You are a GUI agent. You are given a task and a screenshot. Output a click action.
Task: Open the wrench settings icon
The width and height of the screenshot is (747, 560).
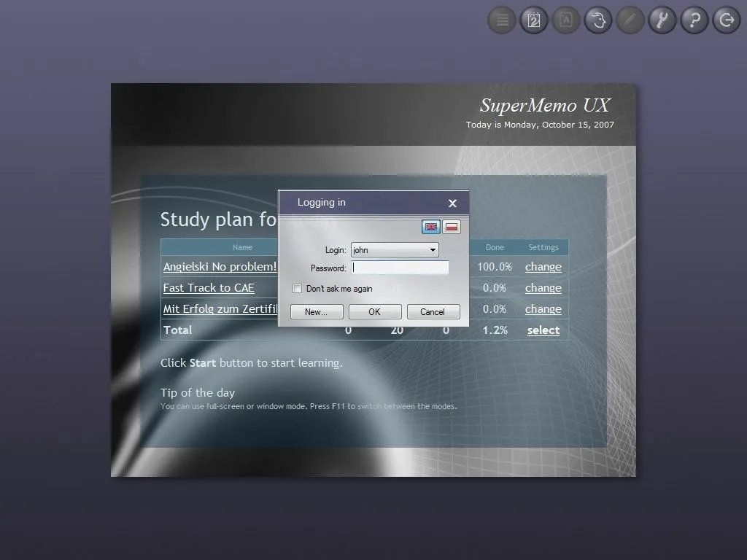tap(662, 20)
